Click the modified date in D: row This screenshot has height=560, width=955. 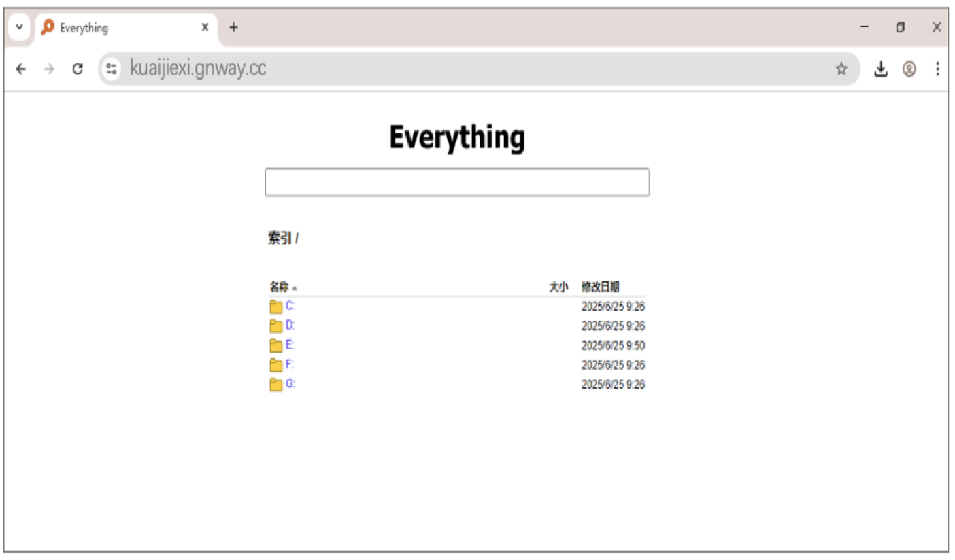click(613, 326)
